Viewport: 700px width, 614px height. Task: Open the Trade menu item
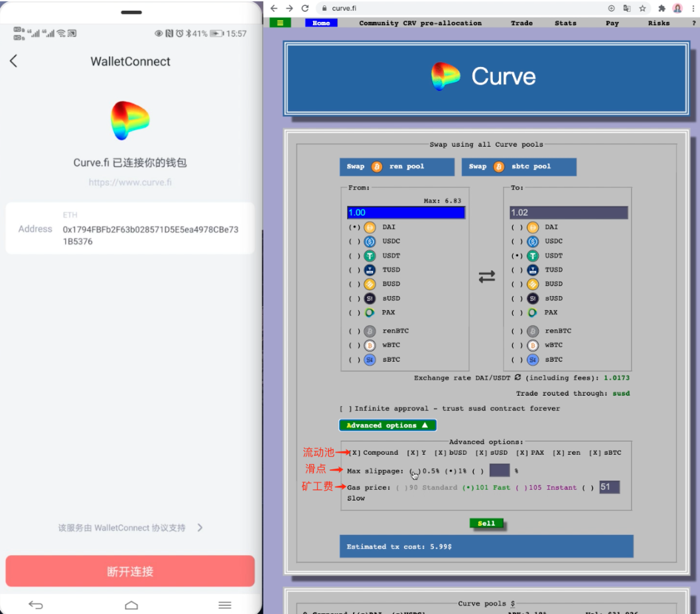coord(522,23)
